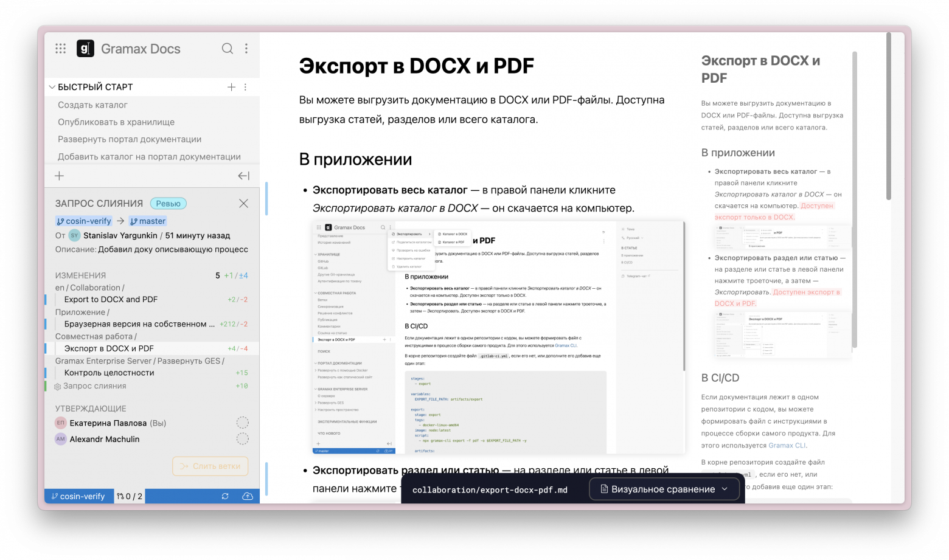Toggle approval circle for Екатерина Павлова
Screen dimensions: 949x560
pos(242,423)
